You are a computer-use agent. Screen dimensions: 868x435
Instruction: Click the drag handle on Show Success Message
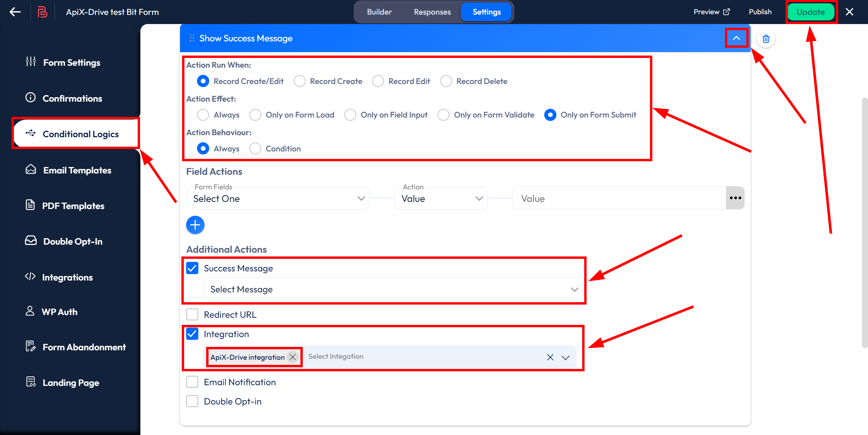[x=192, y=38]
